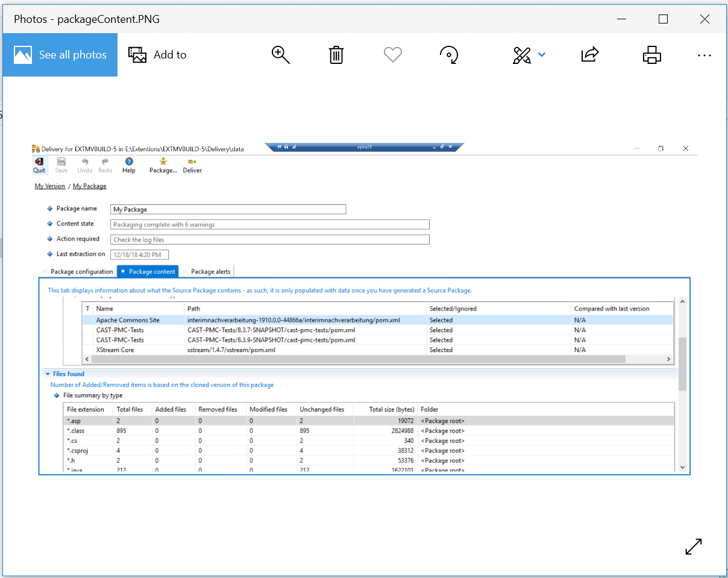This screenshot has height=578, width=728.
Task: Click See all photos button
Action: pyautogui.click(x=60, y=55)
